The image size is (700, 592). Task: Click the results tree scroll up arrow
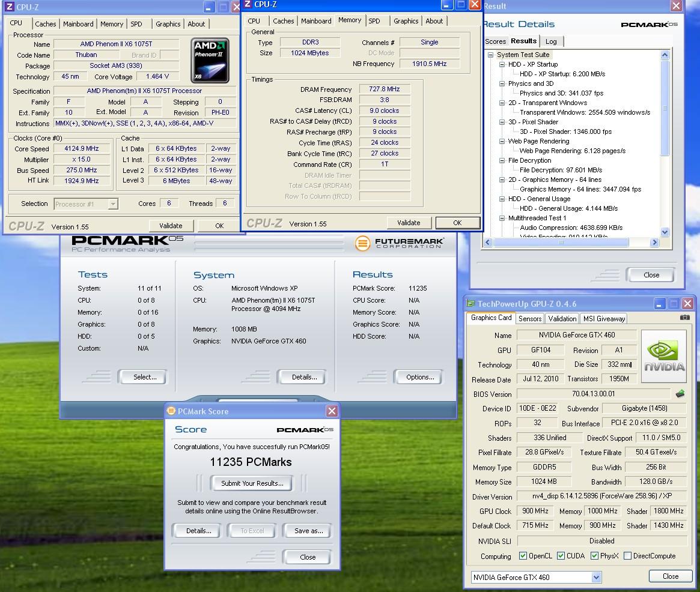pyautogui.click(x=665, y=55)
